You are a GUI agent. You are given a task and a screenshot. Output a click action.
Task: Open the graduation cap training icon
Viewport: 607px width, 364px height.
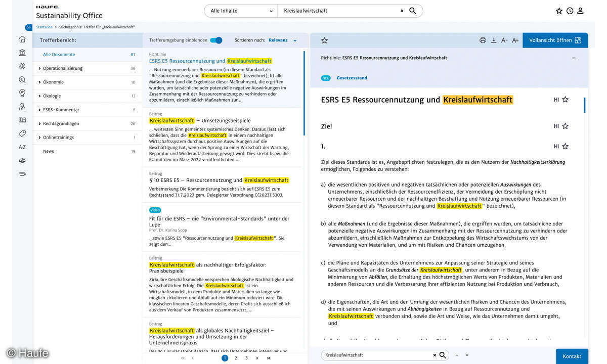click(x=22, y=174)
